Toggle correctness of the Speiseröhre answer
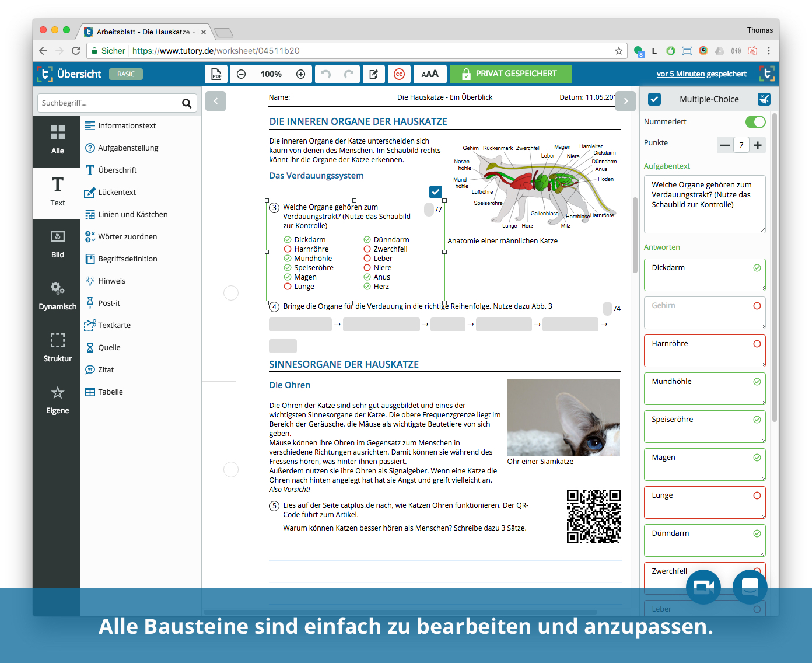The width and height of the screenshot is (812, 663). pyautogui.click(x=757, y=420)
